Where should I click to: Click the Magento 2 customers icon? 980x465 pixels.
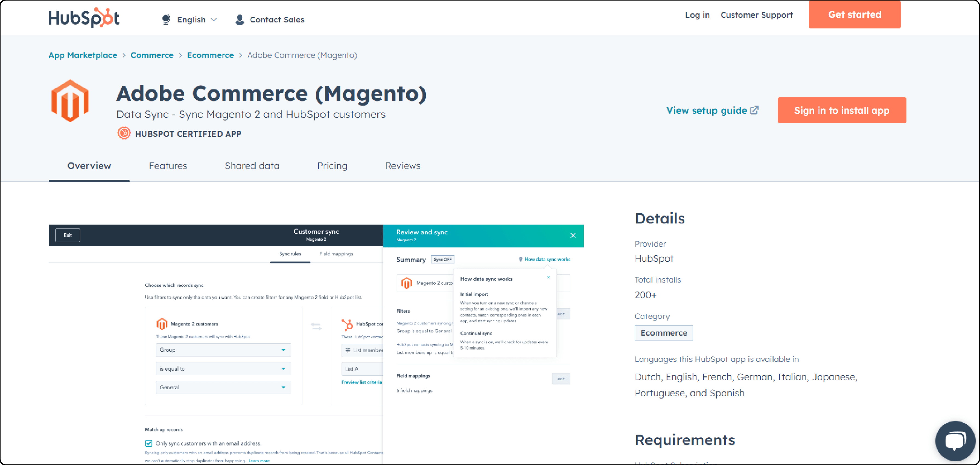[x=162, y=324]
